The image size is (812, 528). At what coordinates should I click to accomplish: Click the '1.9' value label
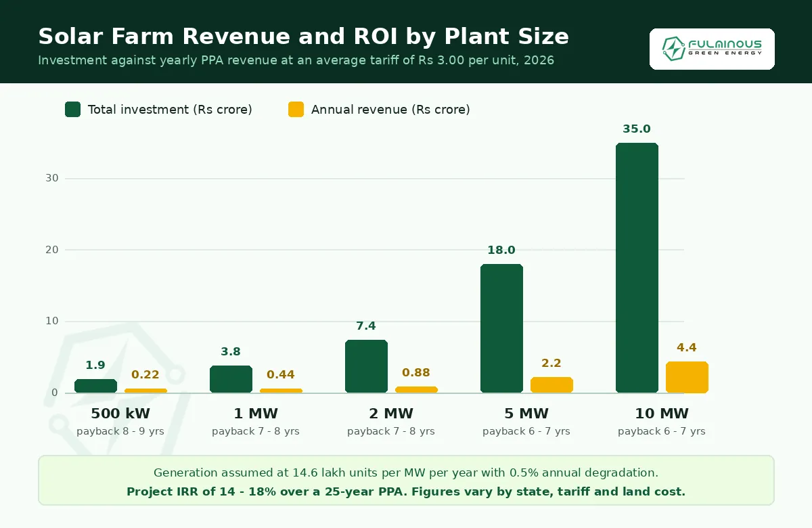[x=95, y=365]
